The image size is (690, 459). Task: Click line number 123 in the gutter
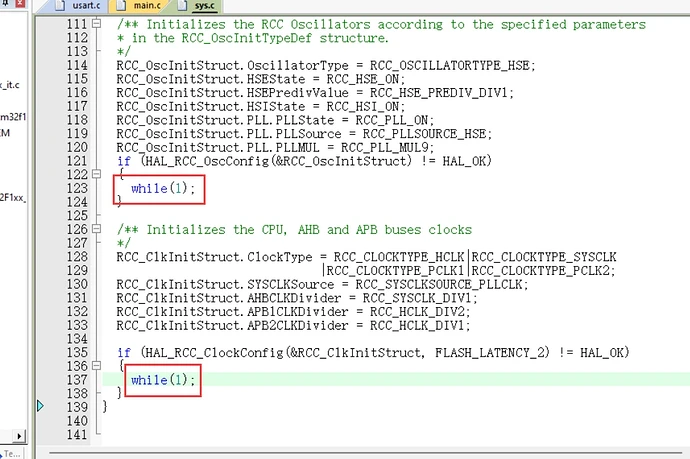click(x=78, y=187)
